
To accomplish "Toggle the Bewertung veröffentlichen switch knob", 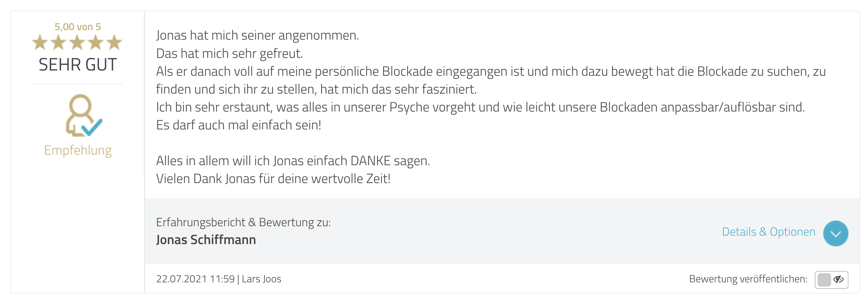I will click(x=824, y=280).
